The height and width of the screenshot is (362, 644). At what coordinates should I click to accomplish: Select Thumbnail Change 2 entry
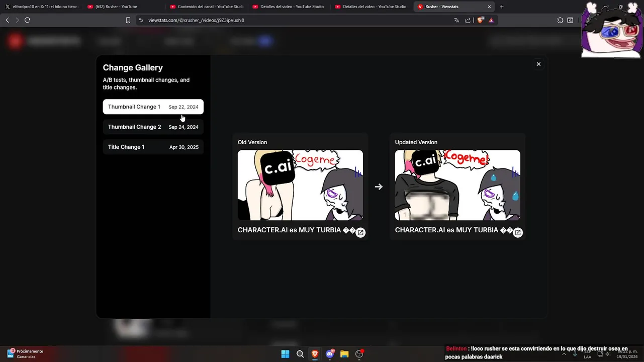click(153, 127)
